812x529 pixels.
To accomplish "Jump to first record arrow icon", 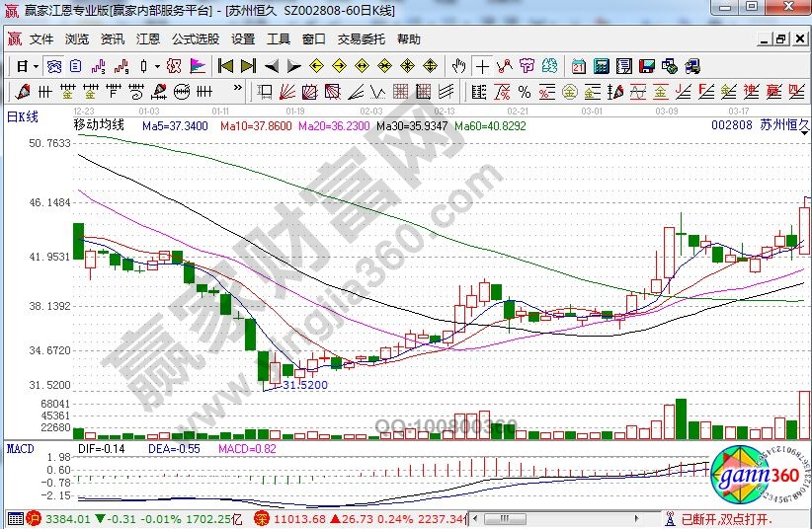I will [x=225, y=66].
